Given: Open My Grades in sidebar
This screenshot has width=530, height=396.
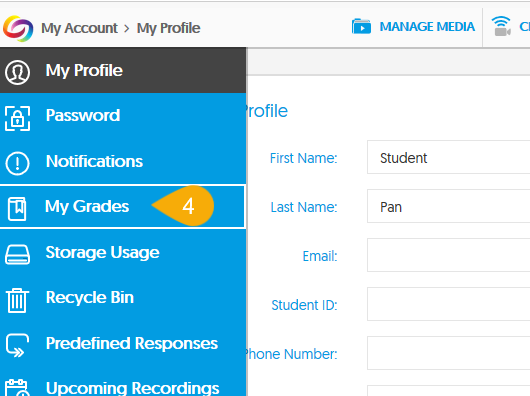Looking at the screenshot, I should point(122,206).
